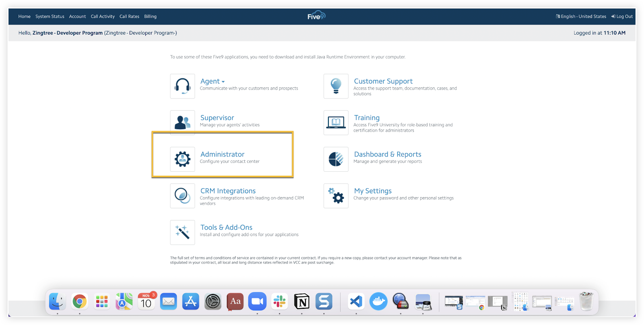Open System Preferences from the Dock
The height and width of the screenshot is (325, 644).
(x=213, y=301)
